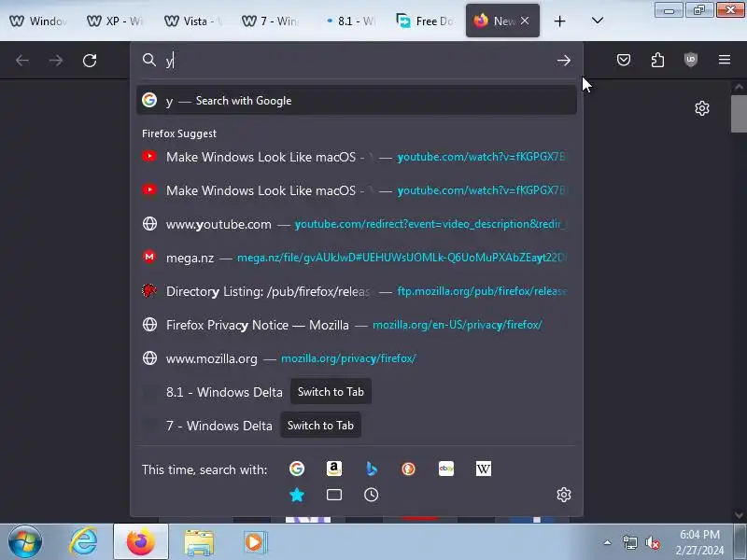Screen dimensions: 747x560
Task: Search this time with eBay icon
Action: pyautogui.click(x=446, y=469)
